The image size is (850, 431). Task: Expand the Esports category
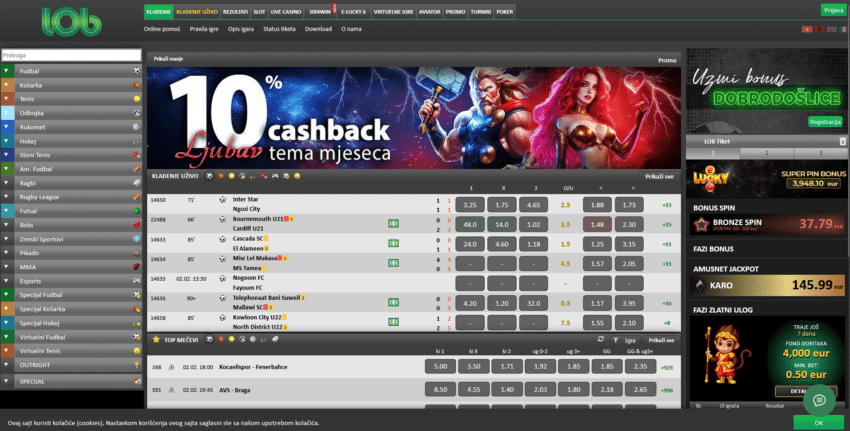71,282
